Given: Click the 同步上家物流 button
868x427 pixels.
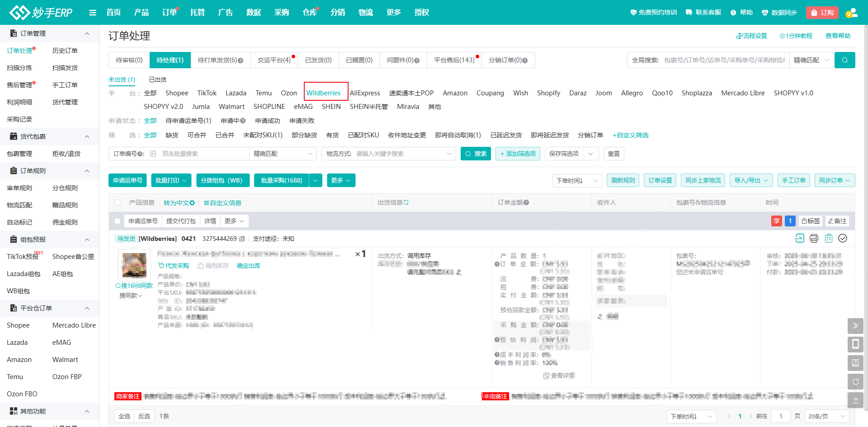Looking at the screenshot, I should pos(703,180).
